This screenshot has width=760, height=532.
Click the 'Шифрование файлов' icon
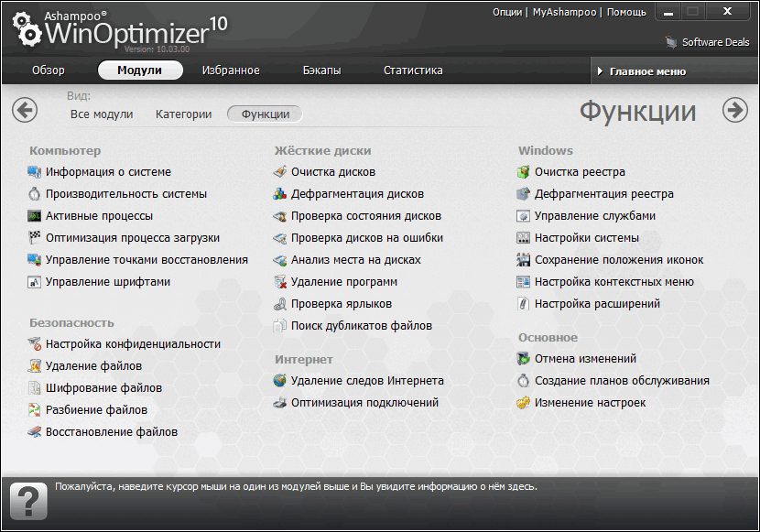point(35,388)
